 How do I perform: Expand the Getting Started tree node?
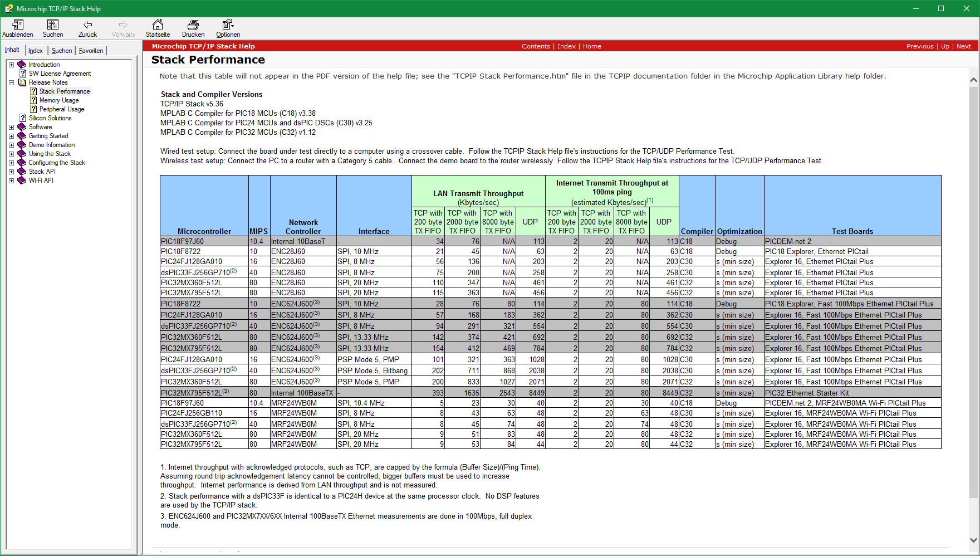click(x=11, y=136)
